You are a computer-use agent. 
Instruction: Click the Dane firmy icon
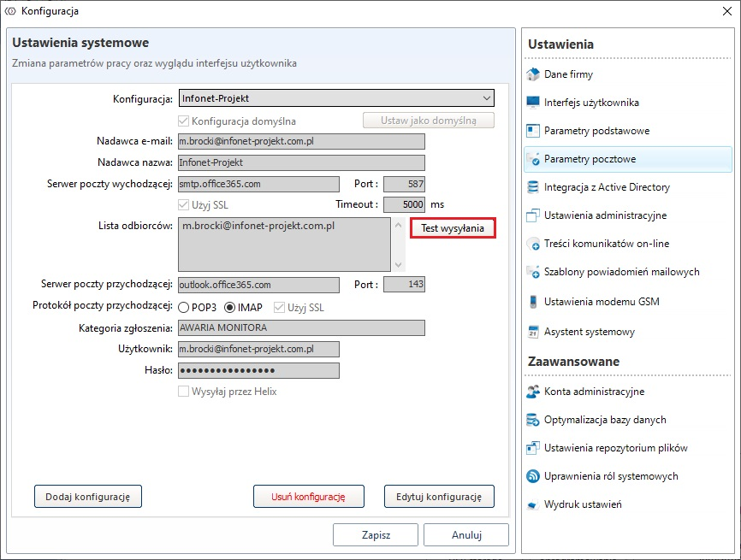[x=533, y=74]
